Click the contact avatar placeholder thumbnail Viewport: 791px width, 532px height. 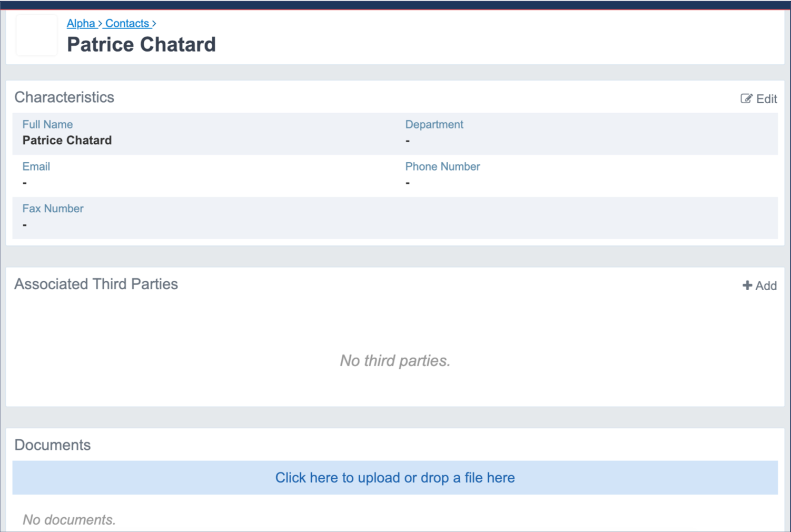(37, 35)
